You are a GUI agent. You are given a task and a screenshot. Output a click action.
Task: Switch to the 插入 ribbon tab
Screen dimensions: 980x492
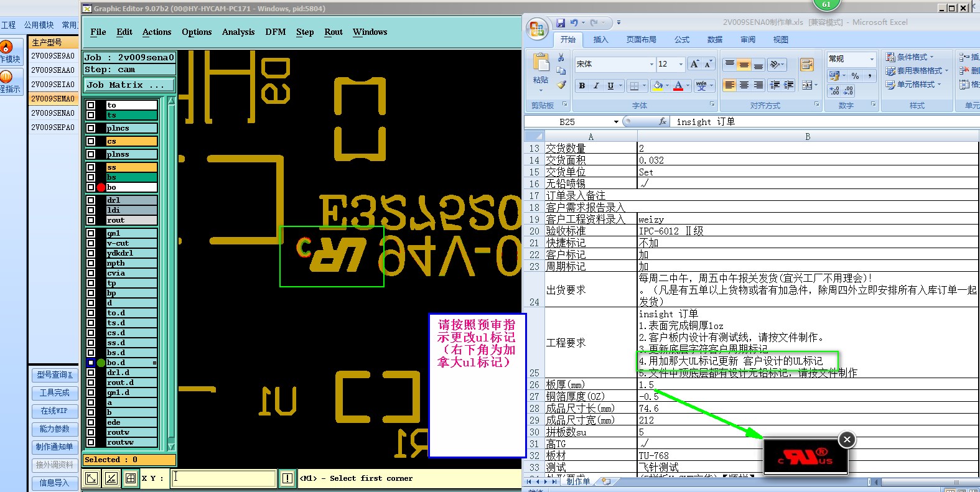(600, 40)
